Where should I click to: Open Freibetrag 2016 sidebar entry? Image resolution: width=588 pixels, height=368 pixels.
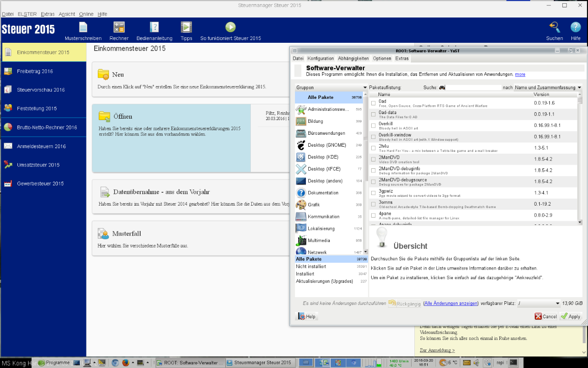[x=44, y=71]
